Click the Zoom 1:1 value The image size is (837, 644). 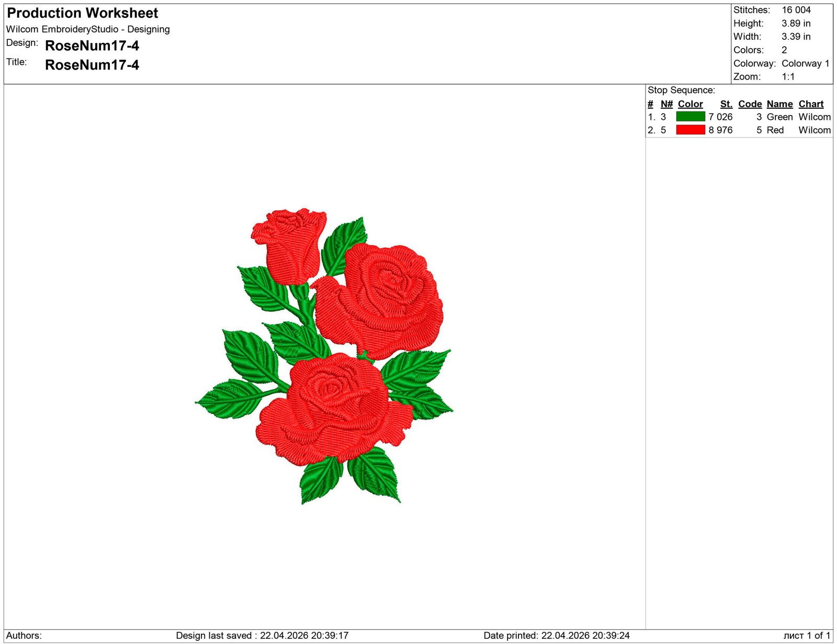pos(788,77)
